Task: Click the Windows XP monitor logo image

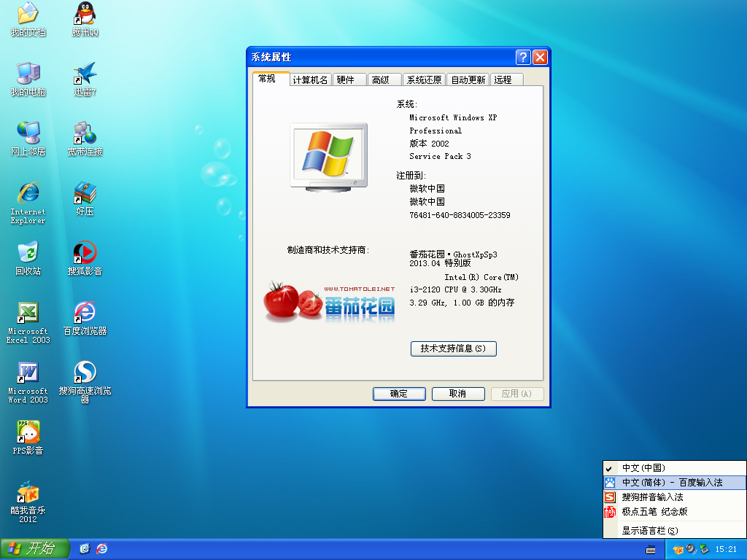Action: pyautogui.click(x=329, y=157)
